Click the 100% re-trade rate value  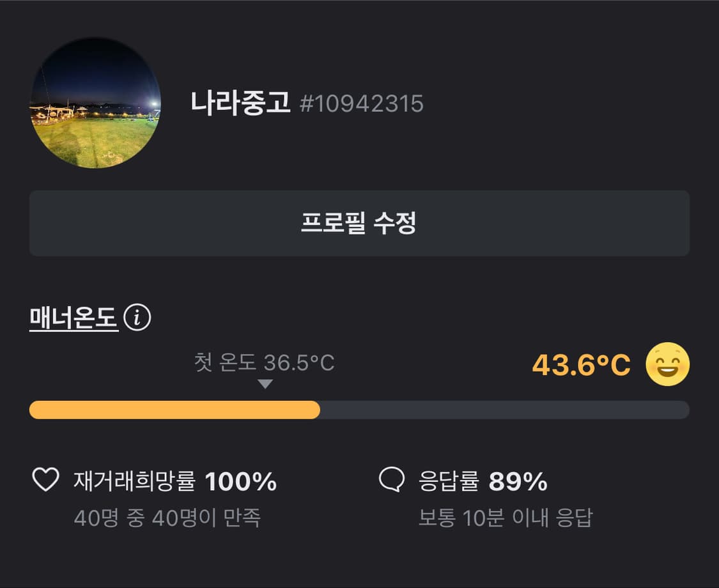tap(241, 481)
